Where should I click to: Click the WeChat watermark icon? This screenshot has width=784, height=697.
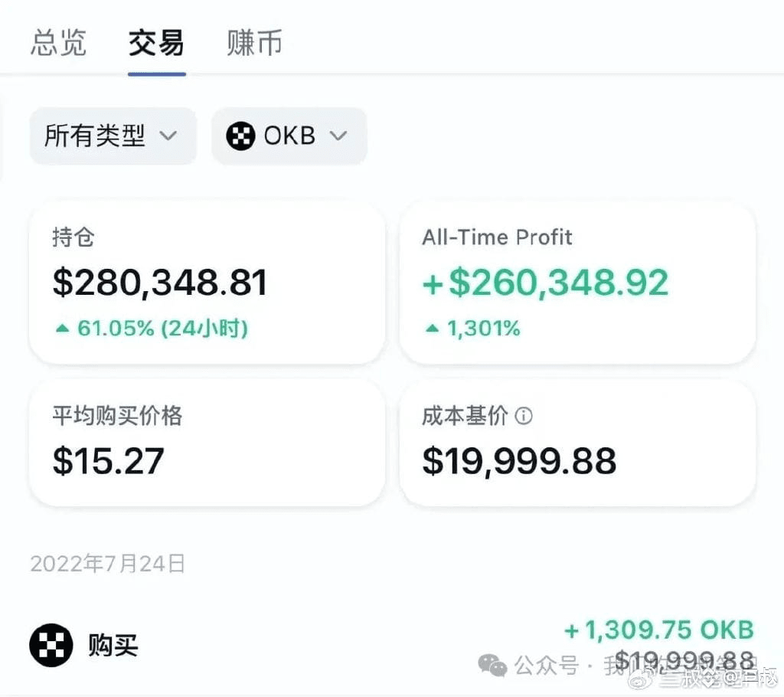pos(492,666)
